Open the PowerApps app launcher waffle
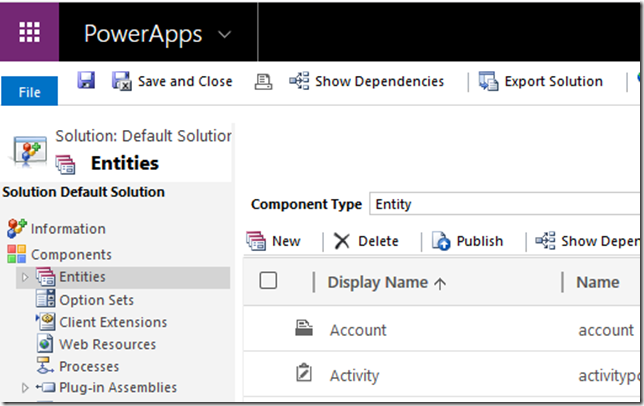The width and height of the screenshot is (644, 406). pyautogui.click(x=30, y=32)
